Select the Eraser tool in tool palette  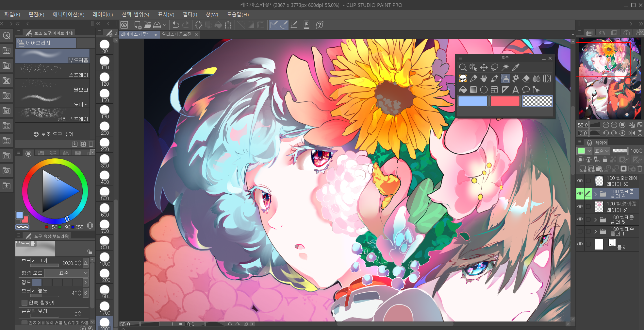[526, 78]
